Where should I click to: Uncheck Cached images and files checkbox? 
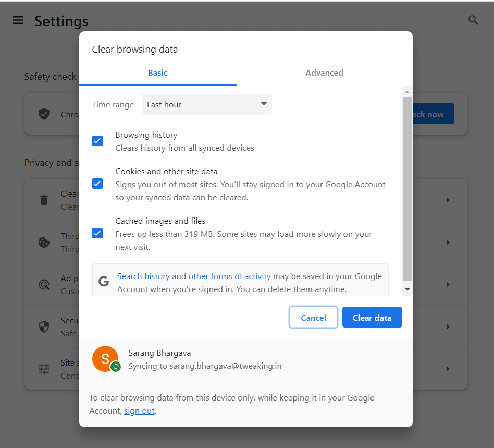pos(97,233)
